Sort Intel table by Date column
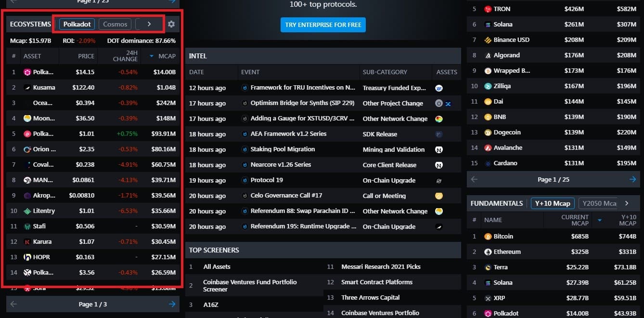This screenshot has width=644, height=318. [196, 72]
